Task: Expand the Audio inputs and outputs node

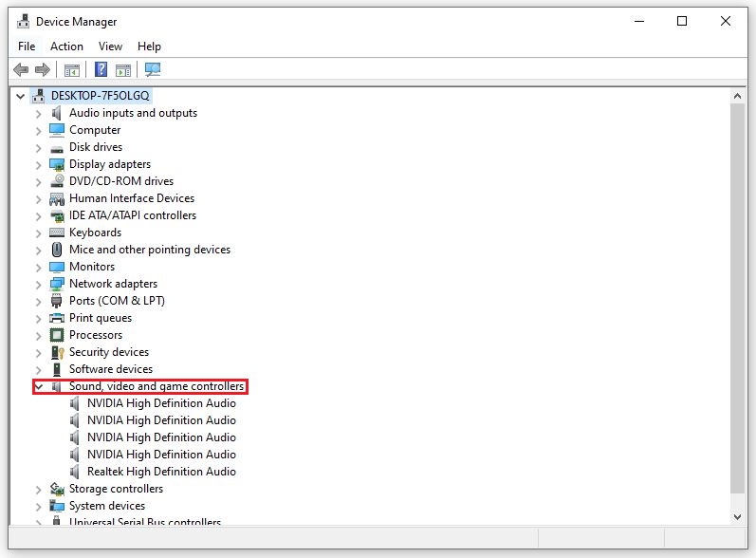Action: (39, 114)
